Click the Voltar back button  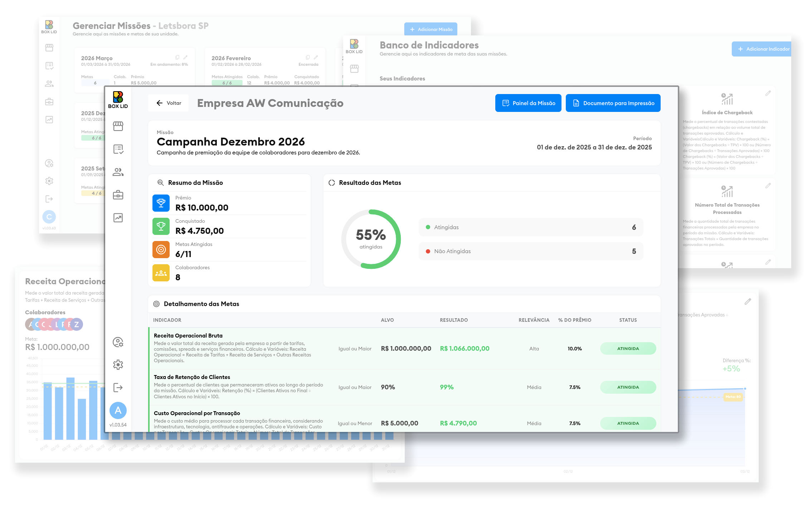point(169,103)
